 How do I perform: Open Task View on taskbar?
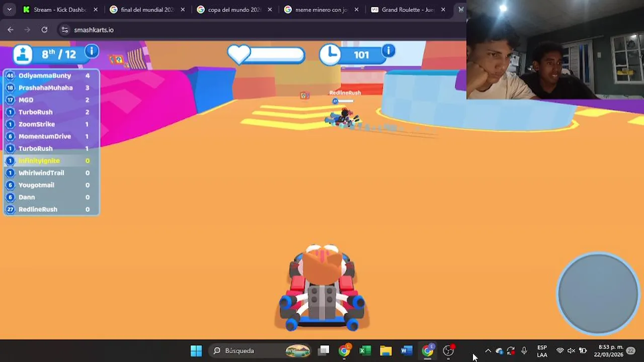tap(324, 350)
